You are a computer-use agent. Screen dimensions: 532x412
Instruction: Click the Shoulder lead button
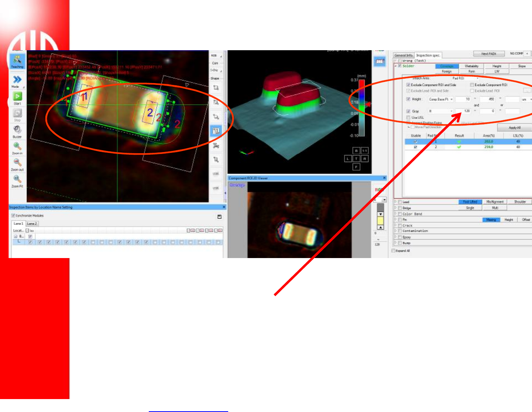[x=520, y=202]
